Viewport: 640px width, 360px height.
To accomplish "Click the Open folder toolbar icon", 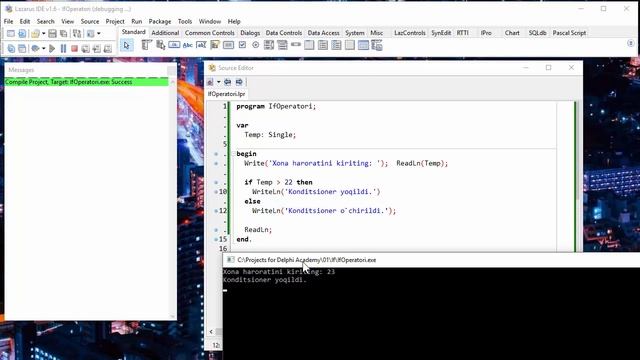I will [x=35, y=33].
